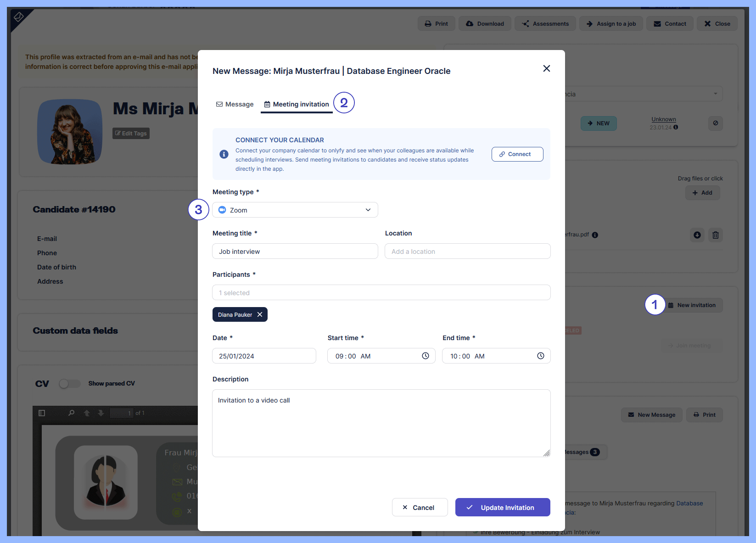756x543 pixels.
Task: Click the reject circle icon near Unknown
Action: (x=715, y=123)
